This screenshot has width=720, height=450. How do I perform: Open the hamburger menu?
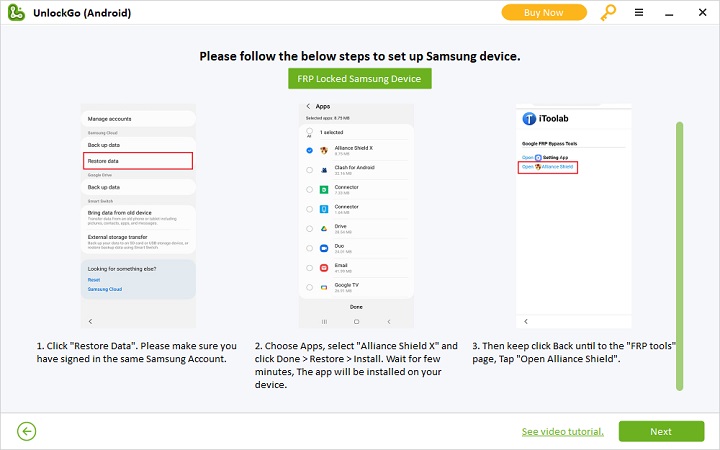click(x=639, y=12)
